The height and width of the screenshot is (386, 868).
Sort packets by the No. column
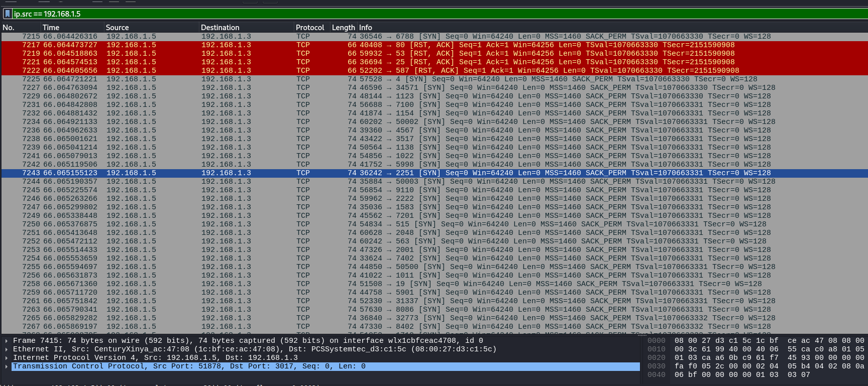point(21,28)
